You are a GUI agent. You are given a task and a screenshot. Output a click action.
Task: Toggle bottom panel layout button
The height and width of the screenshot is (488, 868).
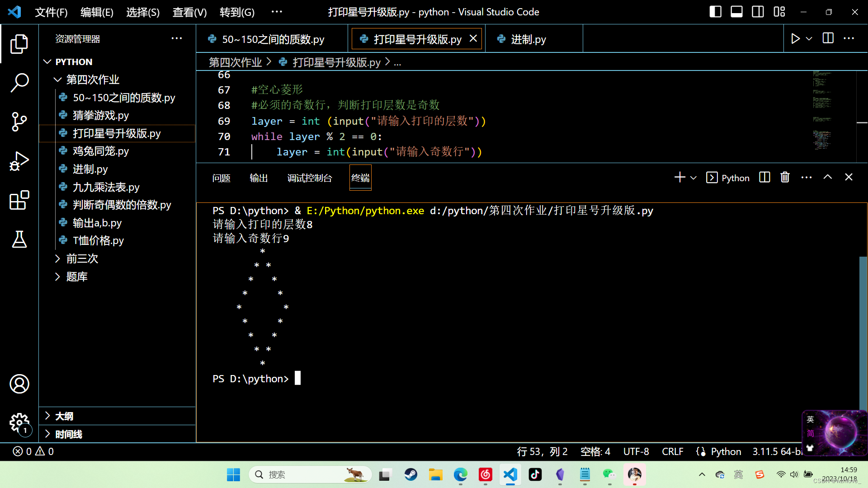(x=736, y=12)
